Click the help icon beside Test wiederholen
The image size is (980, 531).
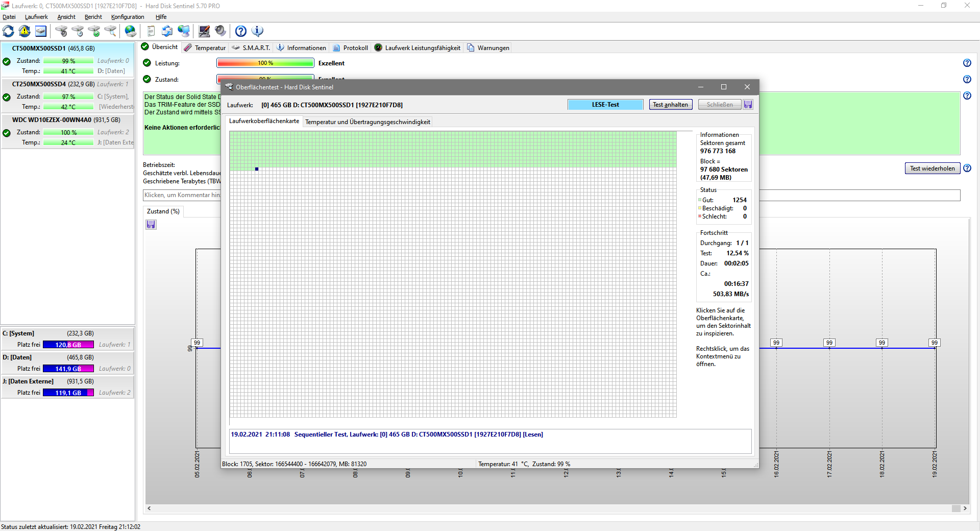(967, 168)
